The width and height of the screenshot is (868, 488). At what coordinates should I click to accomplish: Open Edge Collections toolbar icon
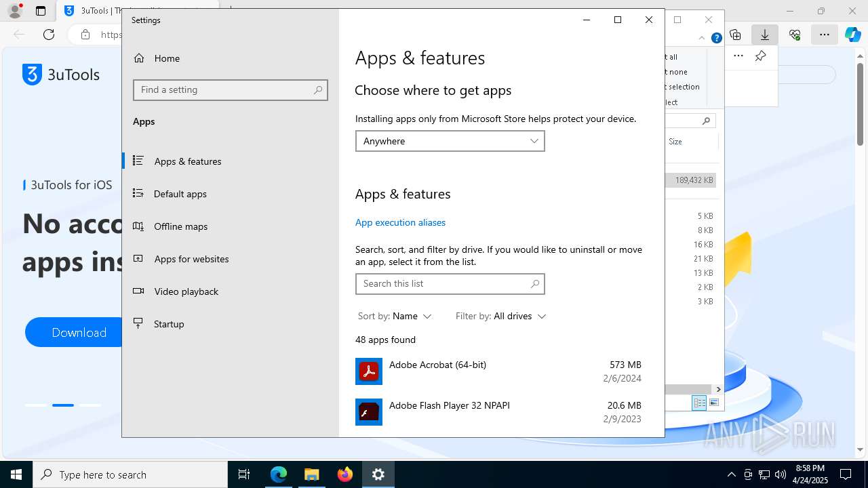tap(735, 35)
